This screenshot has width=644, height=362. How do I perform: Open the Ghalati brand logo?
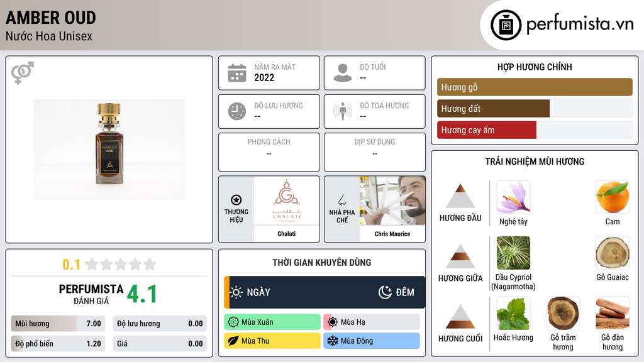287,200
